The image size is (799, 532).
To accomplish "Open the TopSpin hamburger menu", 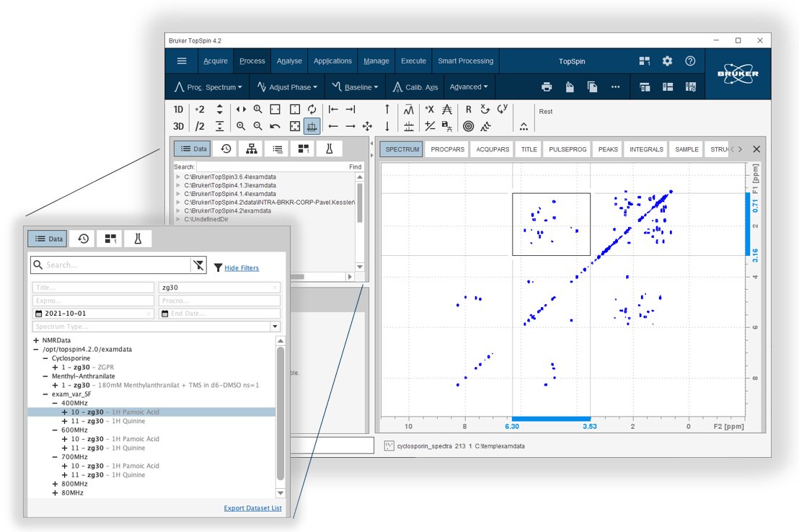I will click(181, 61).
